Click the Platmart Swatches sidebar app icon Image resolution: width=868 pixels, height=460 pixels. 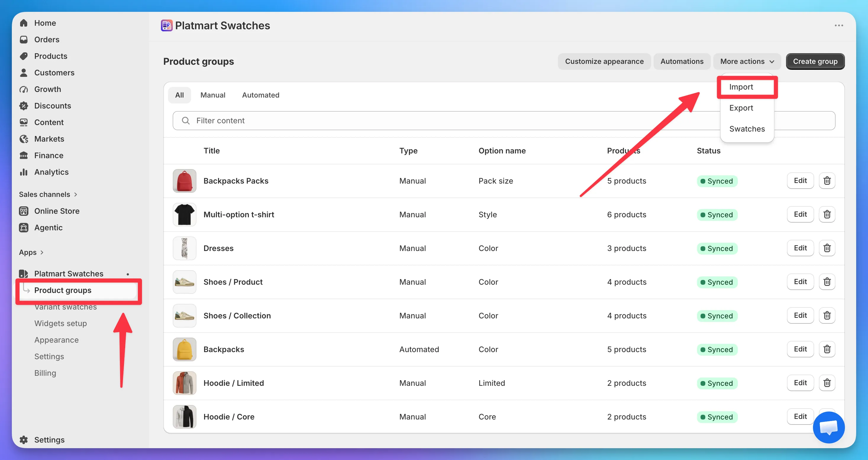tap(24, 273)
